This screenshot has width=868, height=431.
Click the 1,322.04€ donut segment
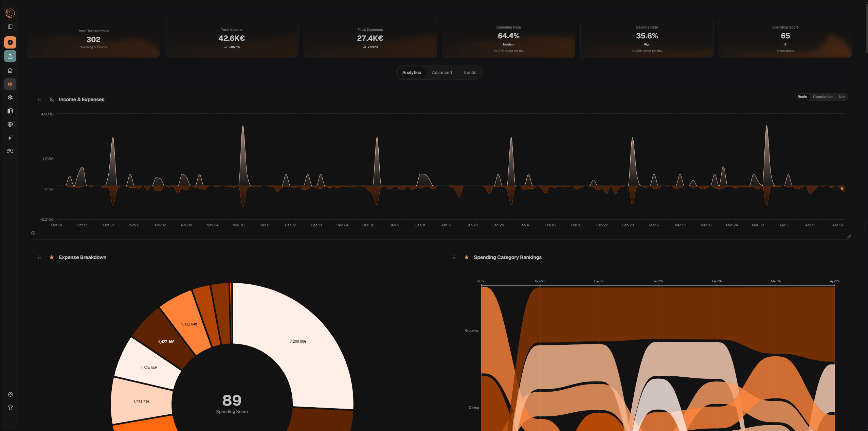189,324
